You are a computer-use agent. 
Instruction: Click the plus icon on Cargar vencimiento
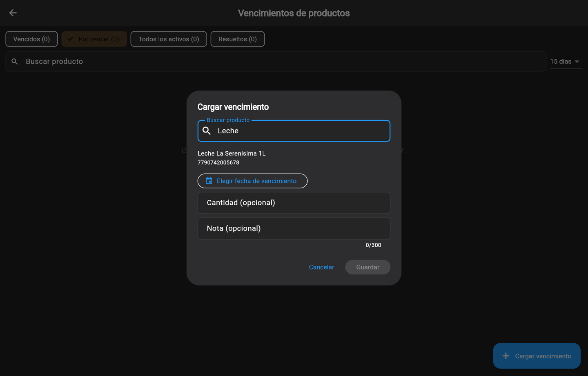pos(506,356)
